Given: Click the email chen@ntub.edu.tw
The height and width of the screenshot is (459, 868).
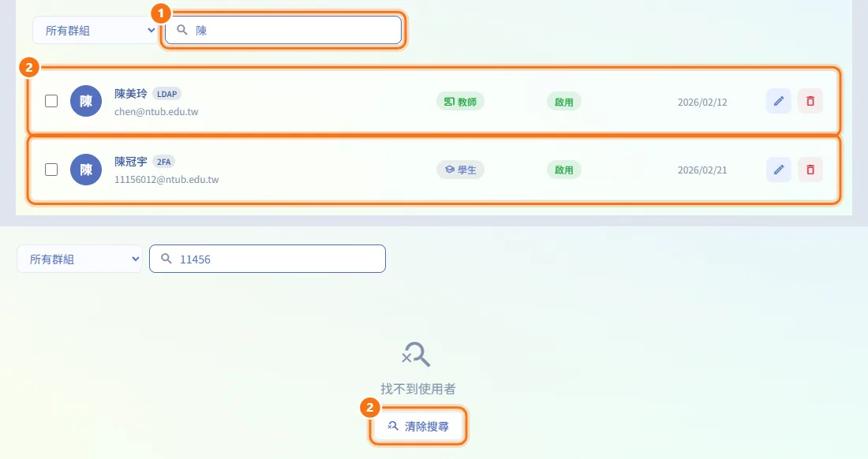Looking at the screenshot, I should pos(156,112).
